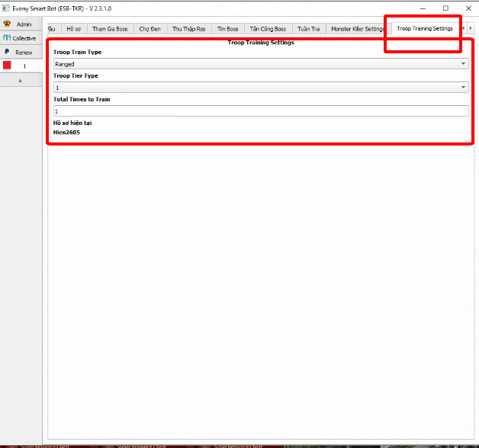Show the Tuần Tra tab
The width and height of the screenshot is (479, 448).
(x=309, y=29)
